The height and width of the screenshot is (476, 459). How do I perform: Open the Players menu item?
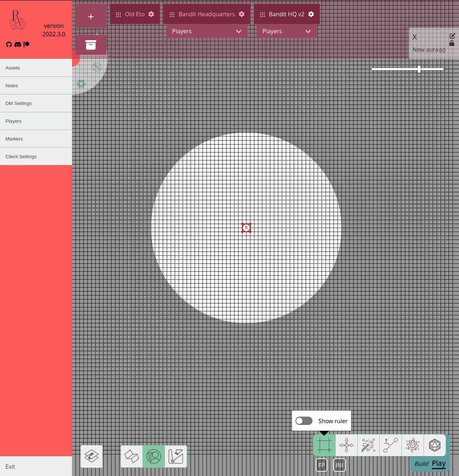pyautogui.click(x=36, y=121)
